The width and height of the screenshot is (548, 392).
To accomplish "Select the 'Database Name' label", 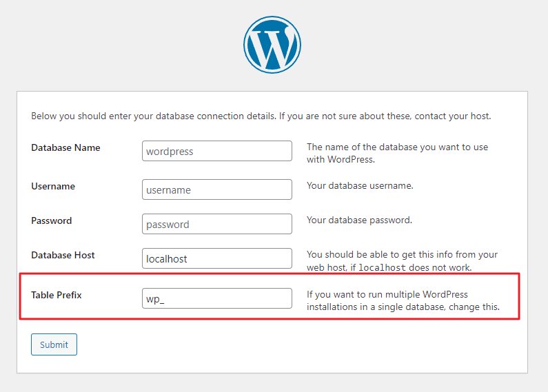I will click(x=65, y=148).
